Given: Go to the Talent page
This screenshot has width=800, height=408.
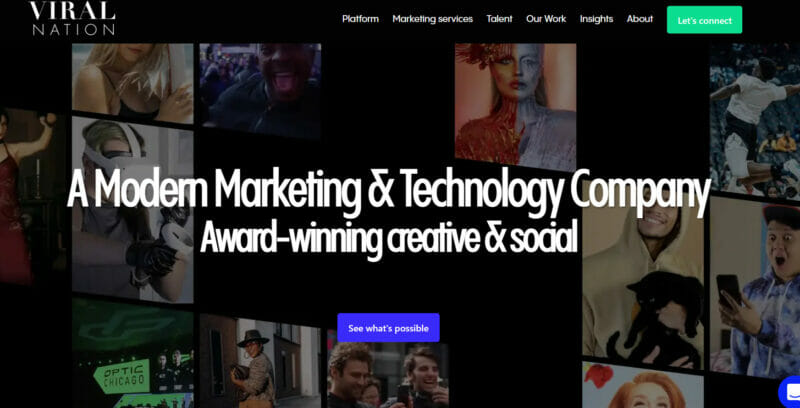Looking at the screenshot, I should (499, 19).
